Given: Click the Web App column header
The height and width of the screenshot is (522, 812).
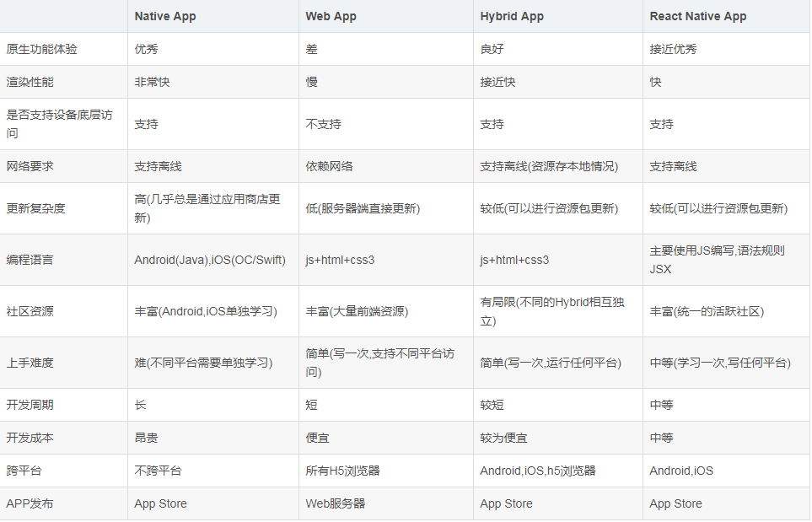Looking at the screenshot, I should tap(331, 17).
